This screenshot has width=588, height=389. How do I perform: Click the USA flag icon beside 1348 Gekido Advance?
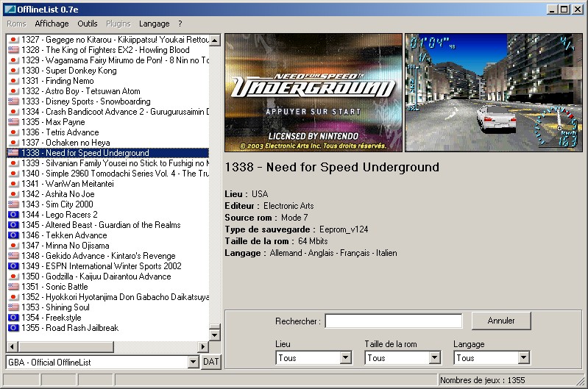coord(13,256)
